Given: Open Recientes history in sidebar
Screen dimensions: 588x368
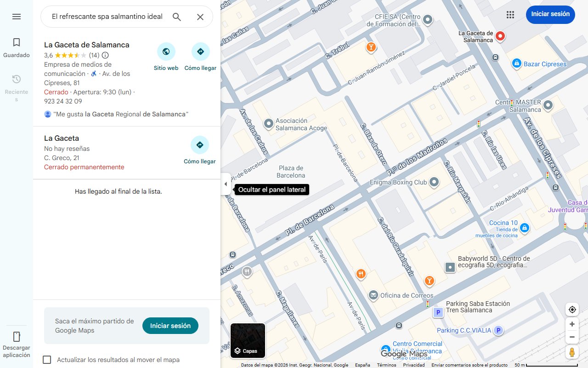Looking at the screenshot, I should [x=17, y=87].
